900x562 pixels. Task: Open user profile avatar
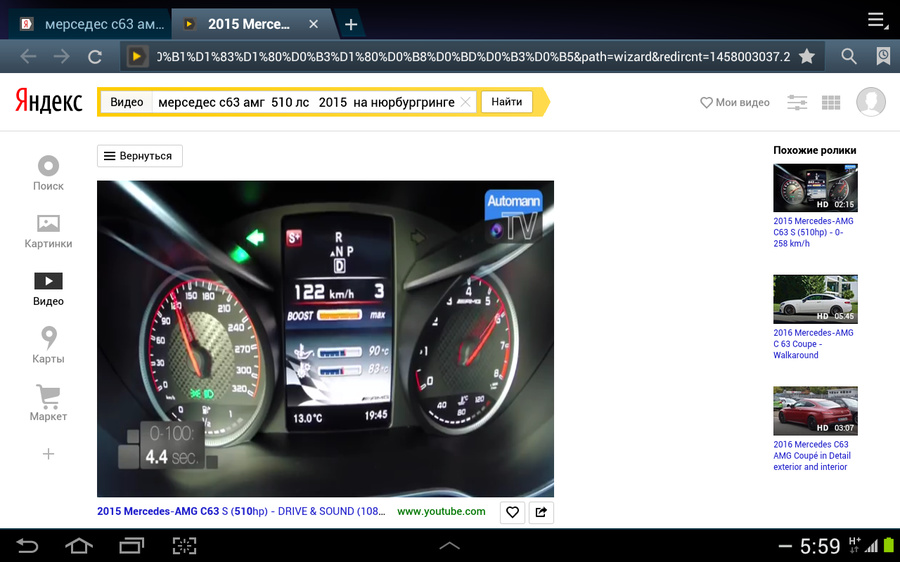pos(871,102)
